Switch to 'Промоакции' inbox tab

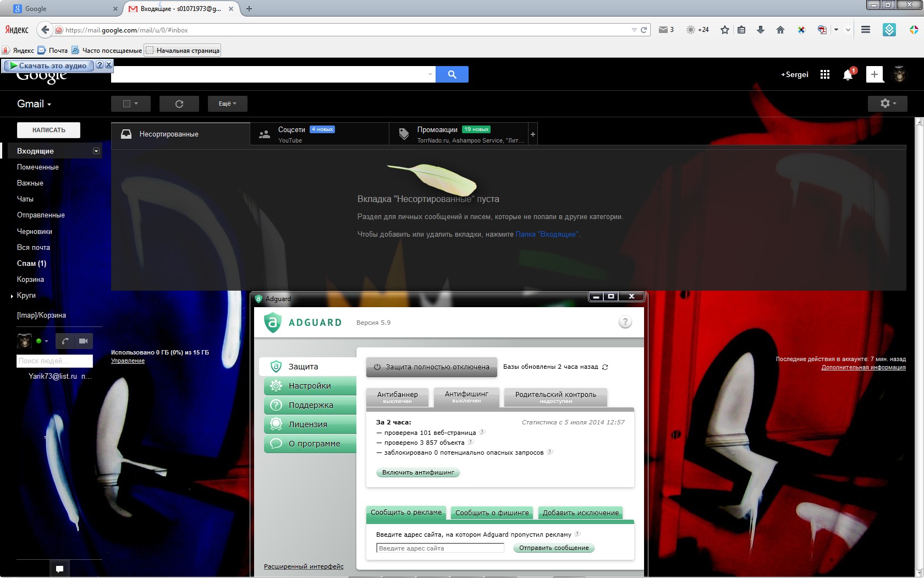pos(459,134)
